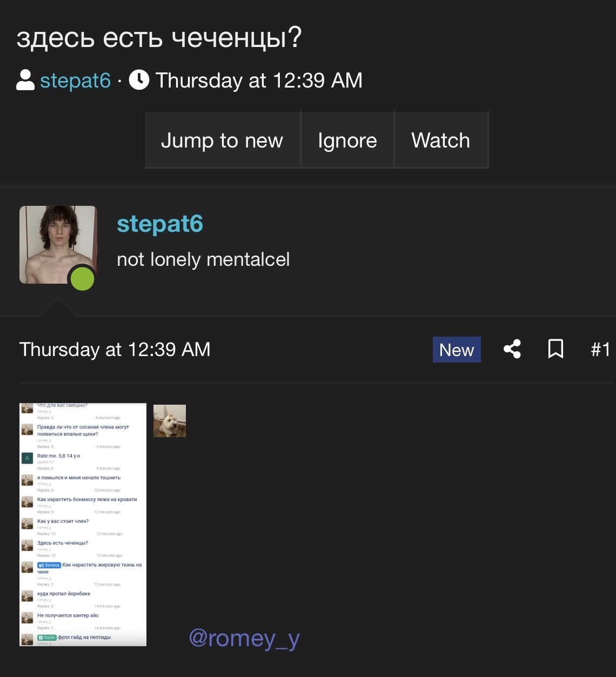Click the thread start date in the header
The width and height of the screenshot is (616, 677).
[x=259, y=81]
